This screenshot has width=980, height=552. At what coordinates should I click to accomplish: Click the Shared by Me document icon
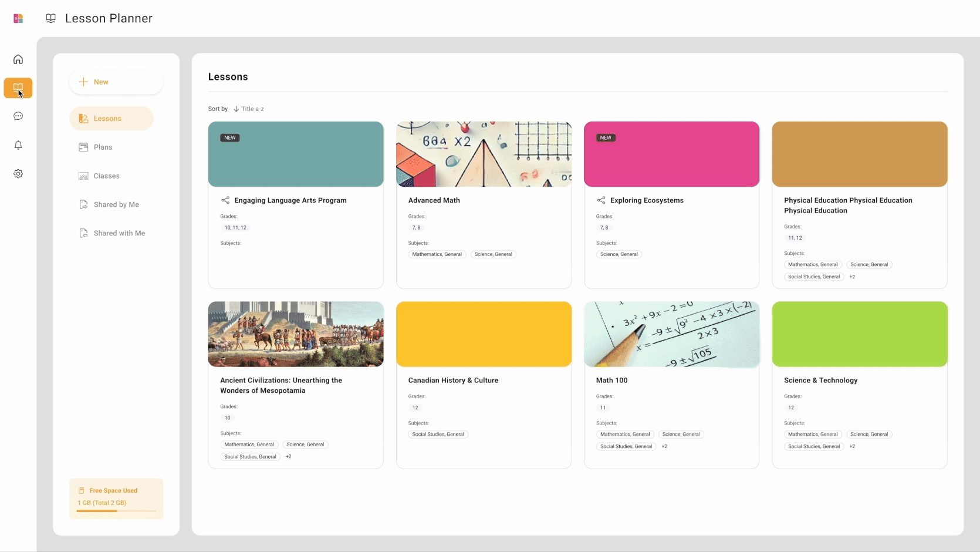point(83,204)
